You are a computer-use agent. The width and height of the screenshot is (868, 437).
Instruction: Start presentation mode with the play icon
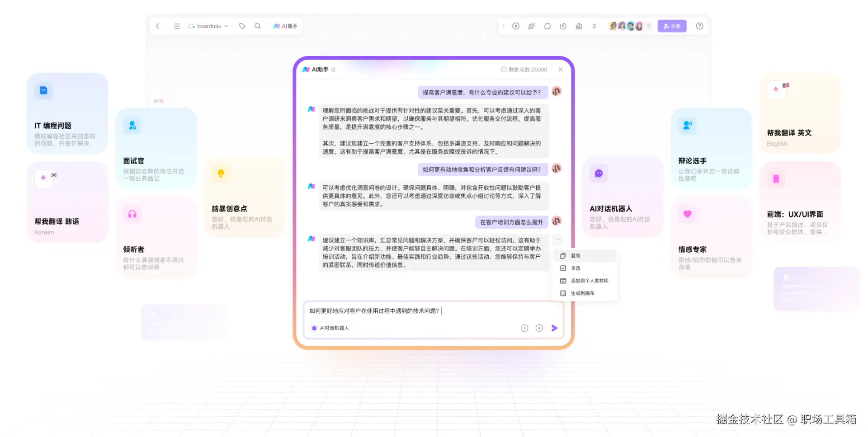516,26
